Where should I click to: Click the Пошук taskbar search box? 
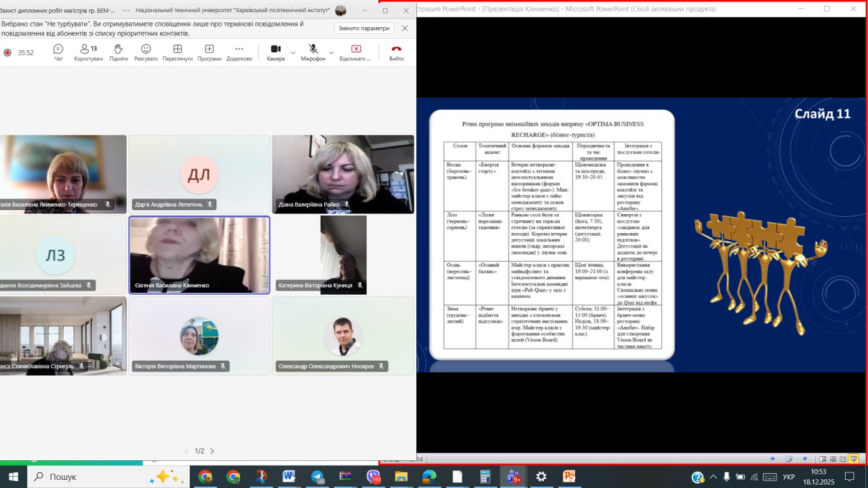108,476
